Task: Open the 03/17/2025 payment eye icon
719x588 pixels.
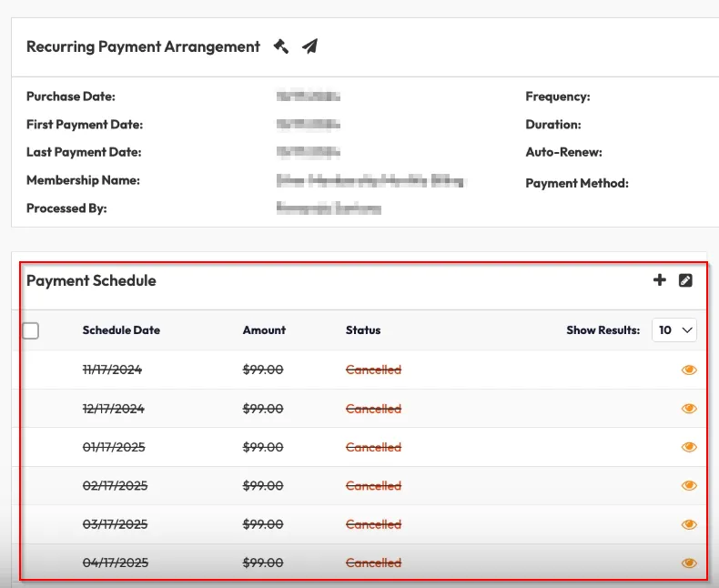Action: coord(689,524)
